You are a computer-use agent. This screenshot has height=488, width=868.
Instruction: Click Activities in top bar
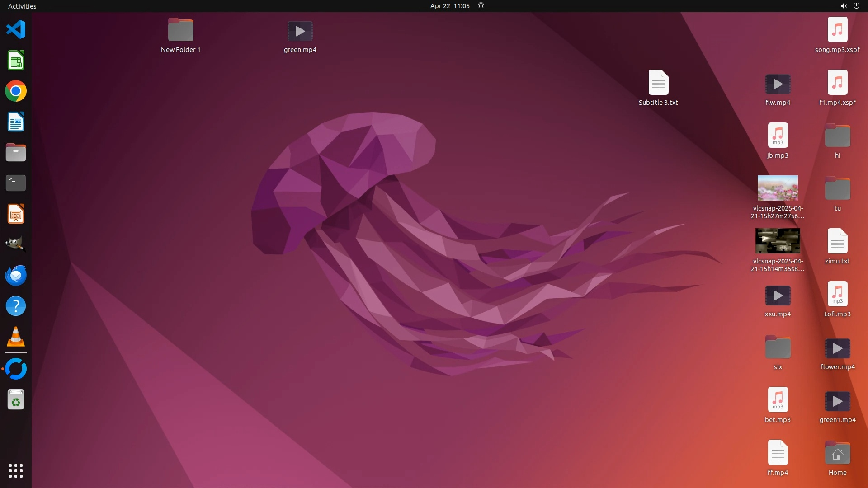coord(22,6)
